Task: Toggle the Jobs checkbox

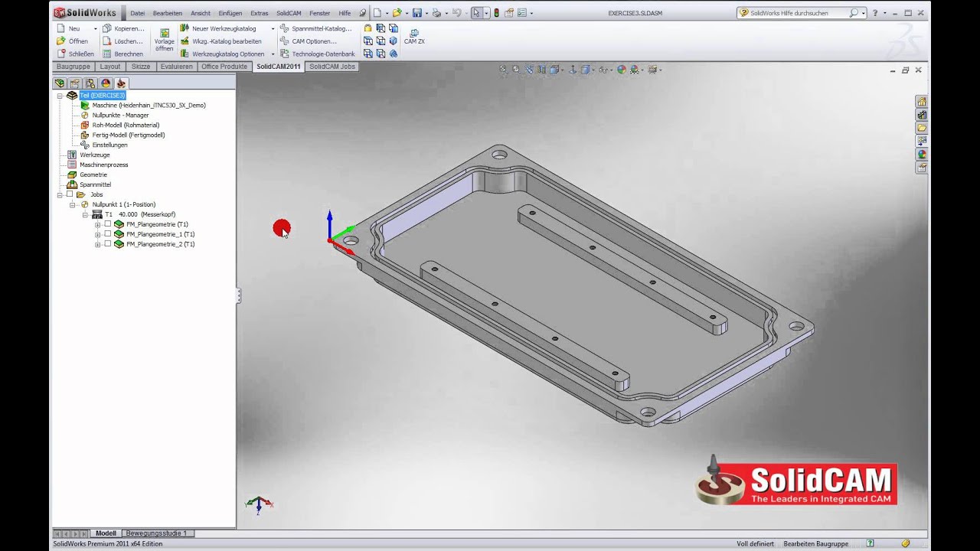Action: pos(70,194)
